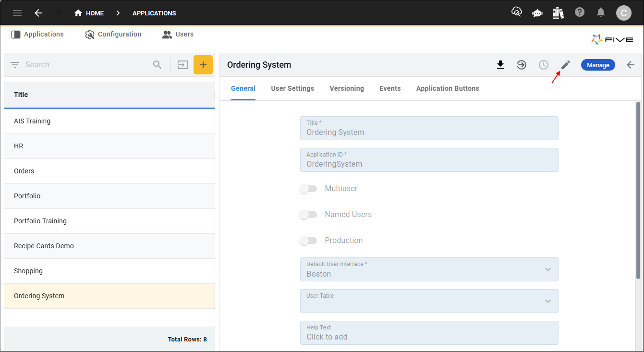Edit the application with pencil icon
This screenshot has height=352, width=644.
(566, 65)
